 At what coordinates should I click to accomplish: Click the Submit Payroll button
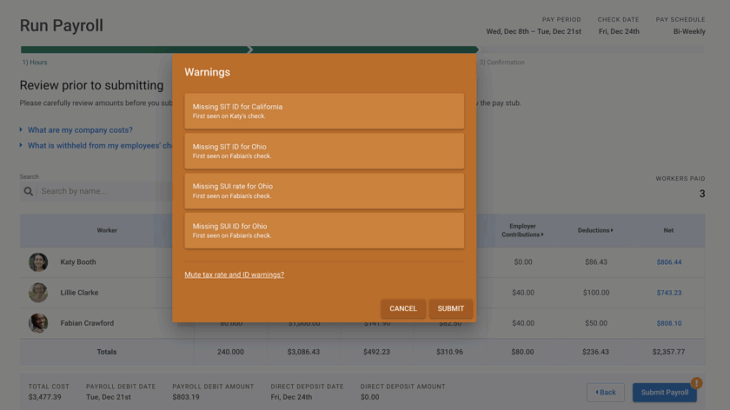click(664, 392)
